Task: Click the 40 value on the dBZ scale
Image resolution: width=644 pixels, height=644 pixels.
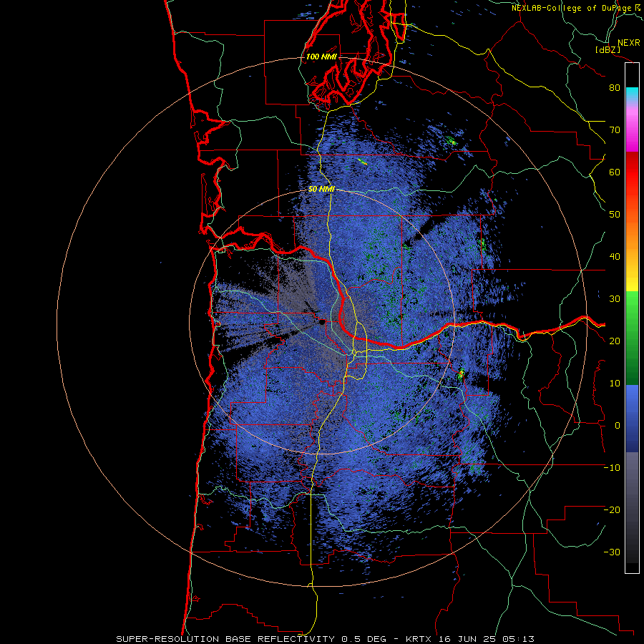Action: click(x=615, y=257)
